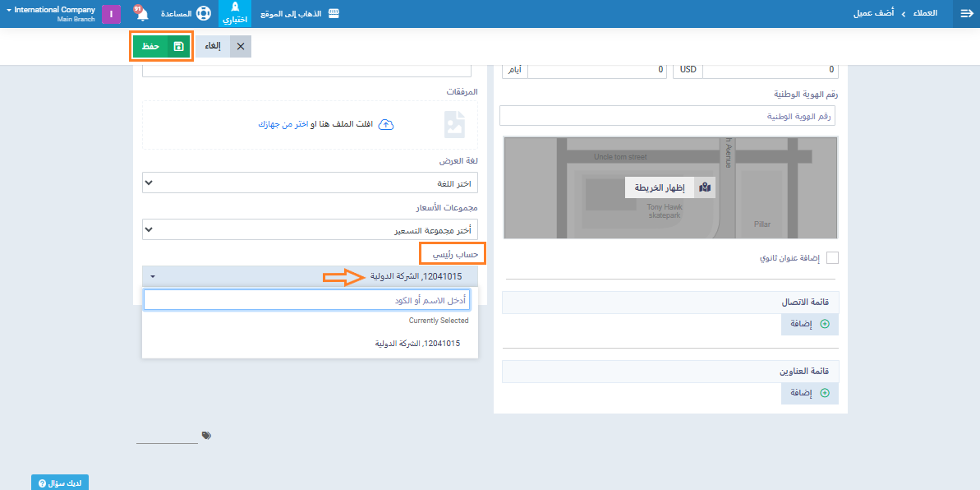Screen dimensions: 980x490
Task: Enable the add secondary address checkbox
Action: pos(832,258)
